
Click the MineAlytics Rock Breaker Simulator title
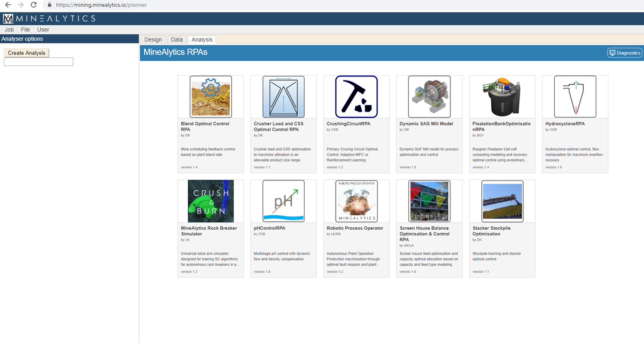[209, 231]
